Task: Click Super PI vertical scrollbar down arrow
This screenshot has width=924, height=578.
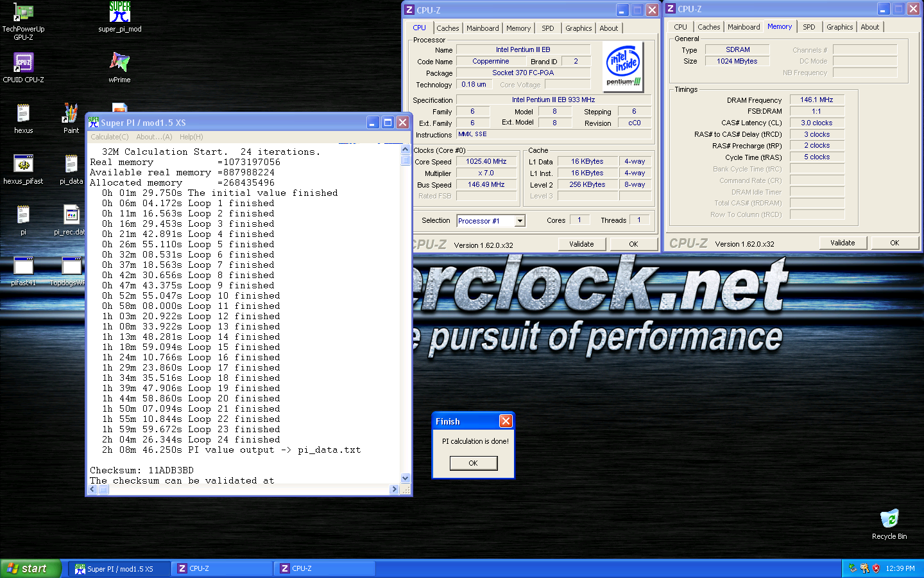Action: pos(405,478)
